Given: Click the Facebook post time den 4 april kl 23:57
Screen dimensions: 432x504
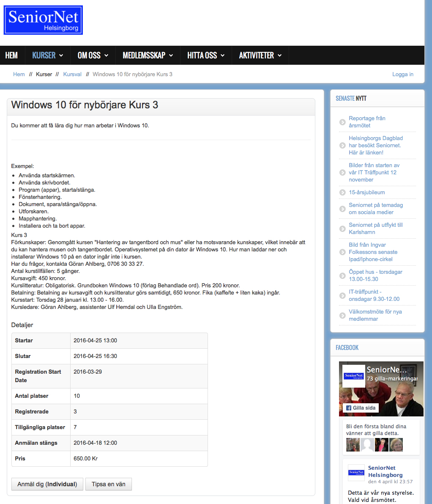Looking at the screenshot, I should pyautogui.click(x=390, y=482).
